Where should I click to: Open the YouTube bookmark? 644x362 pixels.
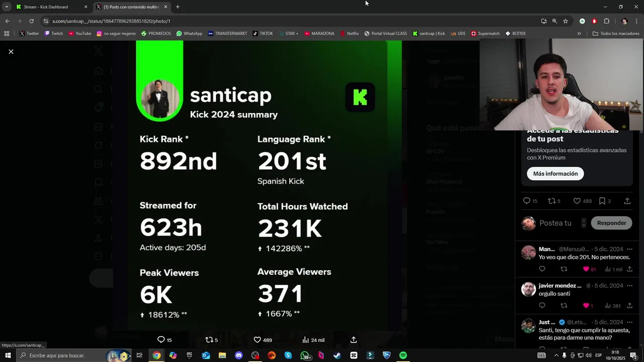(80, 34)
